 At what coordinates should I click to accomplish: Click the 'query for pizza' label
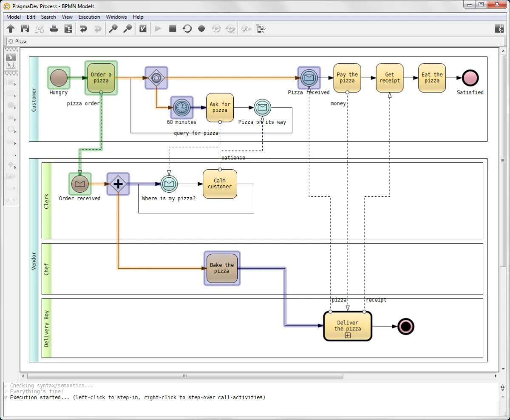pos(196,133)
